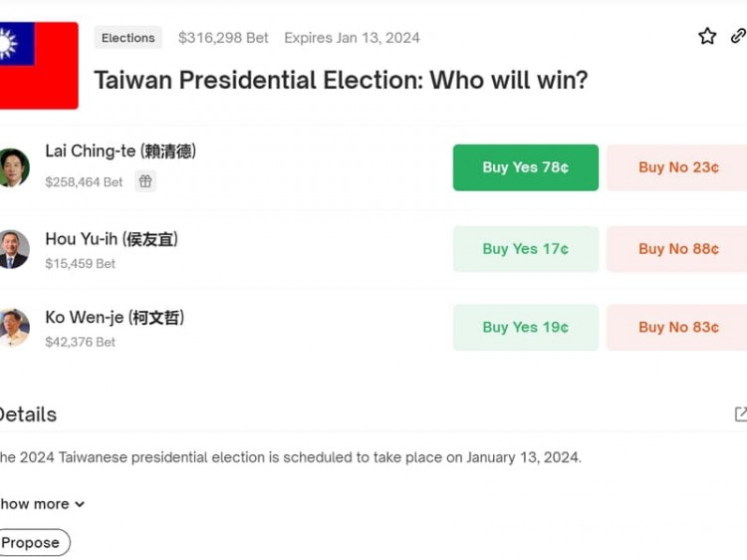
Task: Buy Yes at 19¢ for Ko Wen-je
Action: pyautogui.click(x=526, y=328)
